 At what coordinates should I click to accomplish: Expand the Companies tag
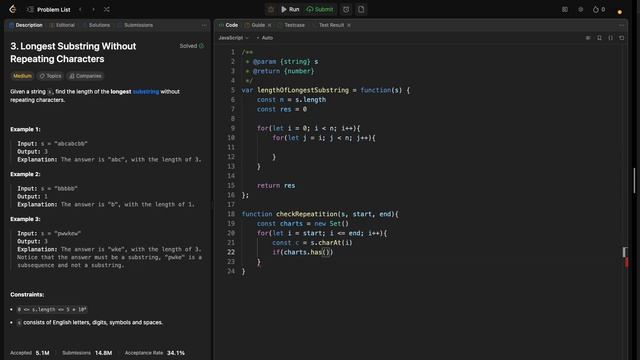pos(85,76)
